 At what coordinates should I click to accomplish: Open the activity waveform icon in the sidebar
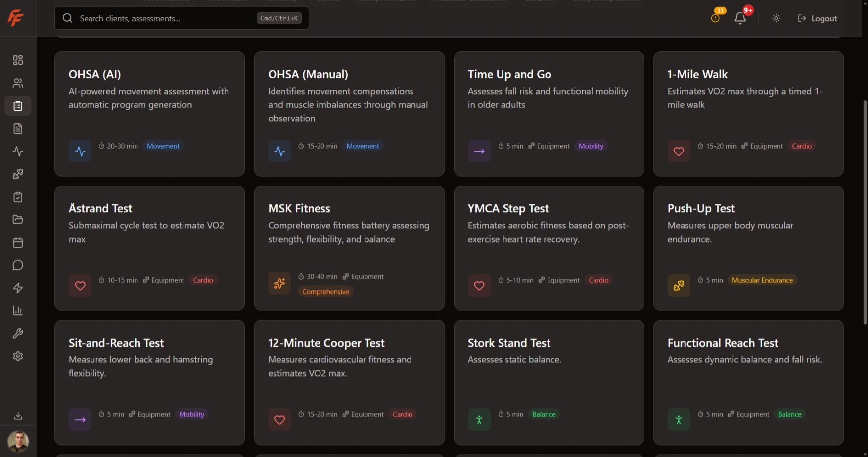pos(18,151)
